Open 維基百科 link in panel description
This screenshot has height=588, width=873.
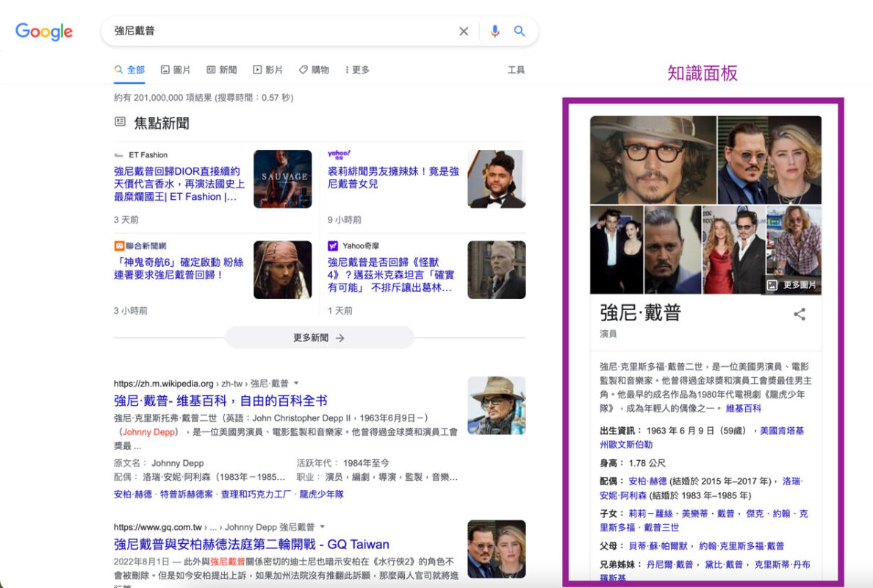pyautogui.click(x=743, y=408)
